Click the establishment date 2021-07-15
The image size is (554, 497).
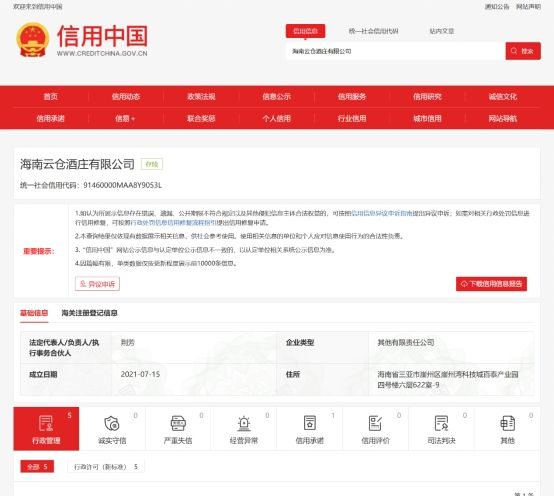point(140,374)
